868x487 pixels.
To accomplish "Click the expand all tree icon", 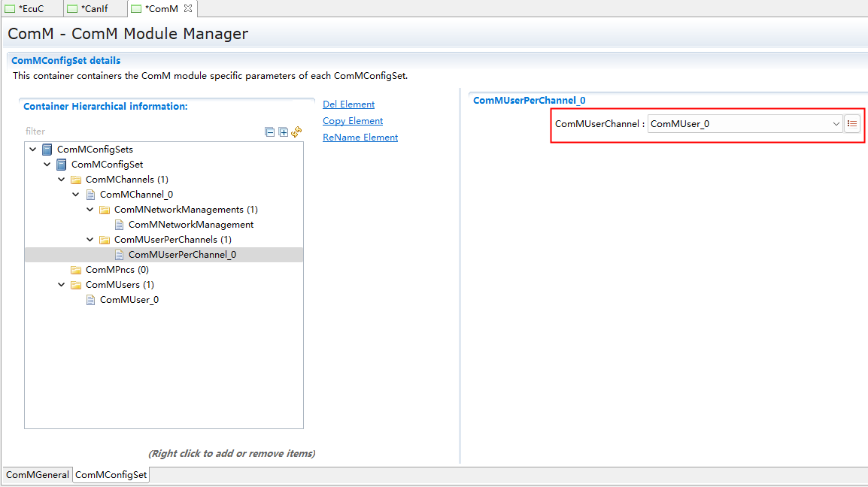I will (x=284, y=132).
